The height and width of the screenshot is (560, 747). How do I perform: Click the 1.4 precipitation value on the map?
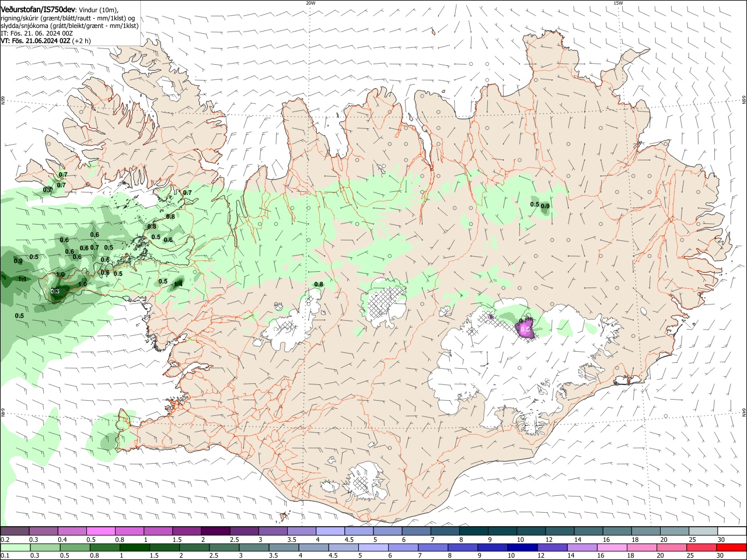pyautogui.click(x=178, y=283)
